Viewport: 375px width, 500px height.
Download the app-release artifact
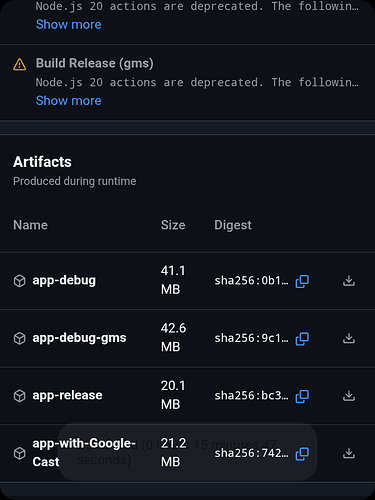pyautogui.click(x=349, y=396)
